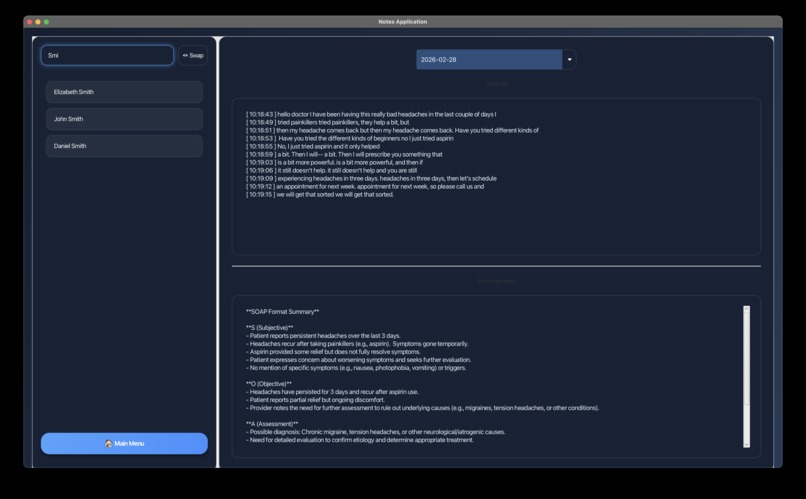806x499 pixels.
Task: Click the Swap button
Action: [193, 56]
